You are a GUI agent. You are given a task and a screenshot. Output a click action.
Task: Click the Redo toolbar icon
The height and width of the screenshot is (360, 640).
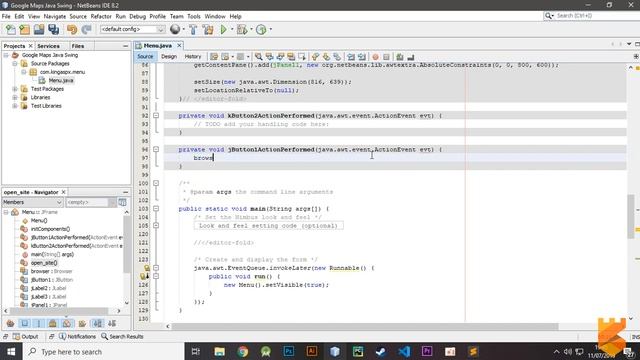pos(86,29)
